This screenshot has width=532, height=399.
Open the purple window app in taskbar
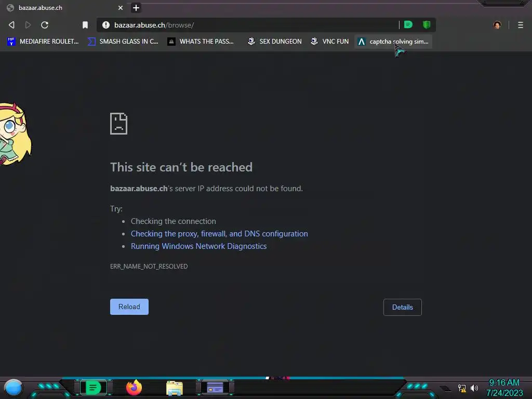215,388
